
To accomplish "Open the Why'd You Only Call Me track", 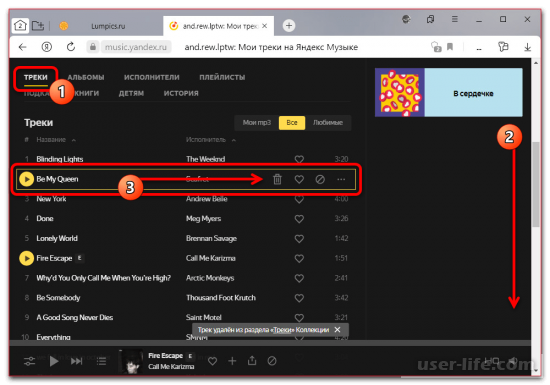I will [103, 278].
